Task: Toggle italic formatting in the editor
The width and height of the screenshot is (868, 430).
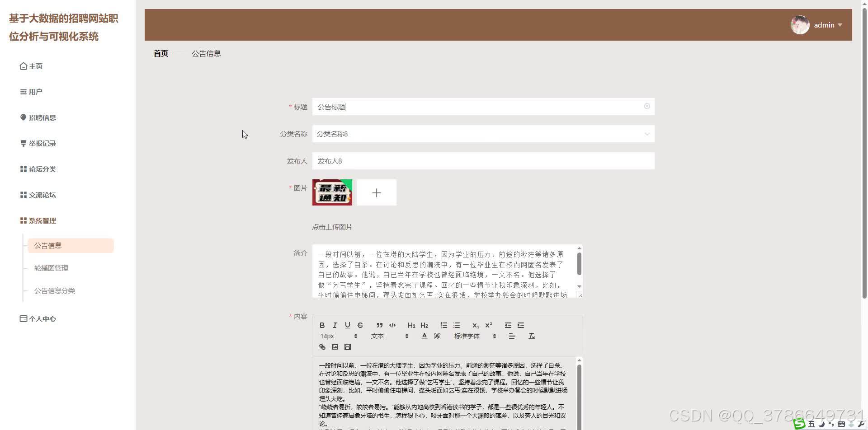Action: coord(335,325)
